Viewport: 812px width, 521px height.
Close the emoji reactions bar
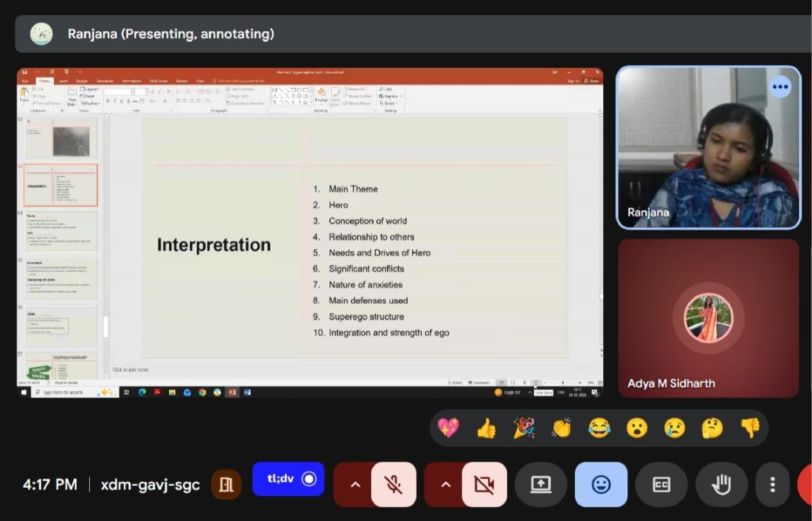(601, 484)
